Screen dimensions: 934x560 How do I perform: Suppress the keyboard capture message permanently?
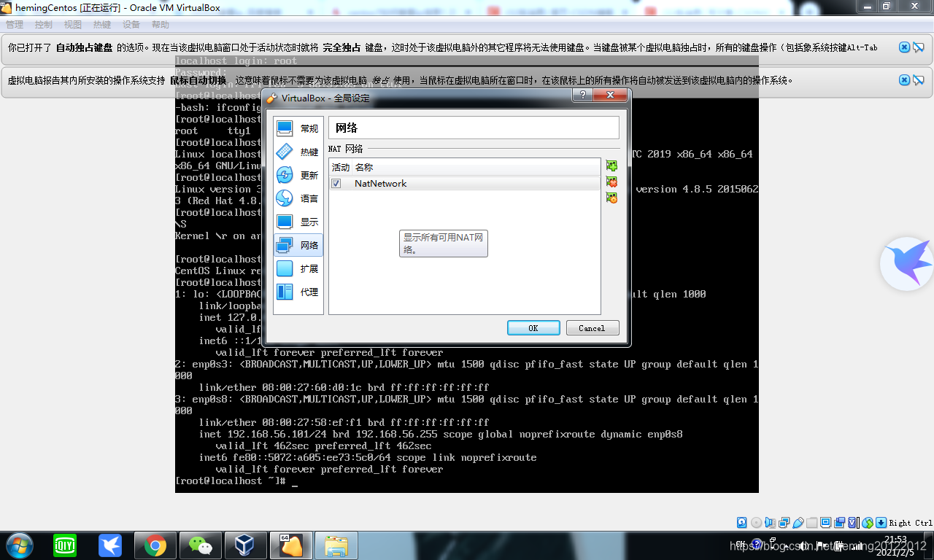point(919,47)
